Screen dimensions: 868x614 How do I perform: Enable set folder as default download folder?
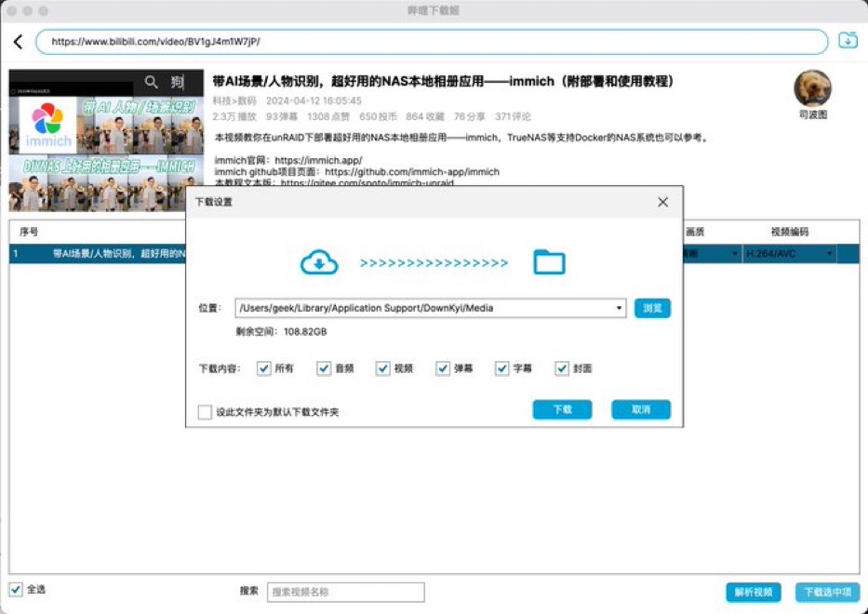tap(205, 411)
